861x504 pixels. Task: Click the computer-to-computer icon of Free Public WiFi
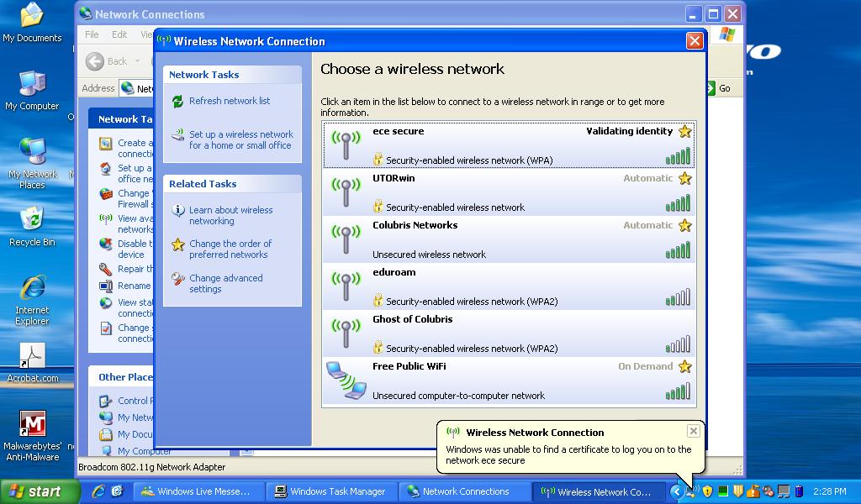(x=346, y=380)
